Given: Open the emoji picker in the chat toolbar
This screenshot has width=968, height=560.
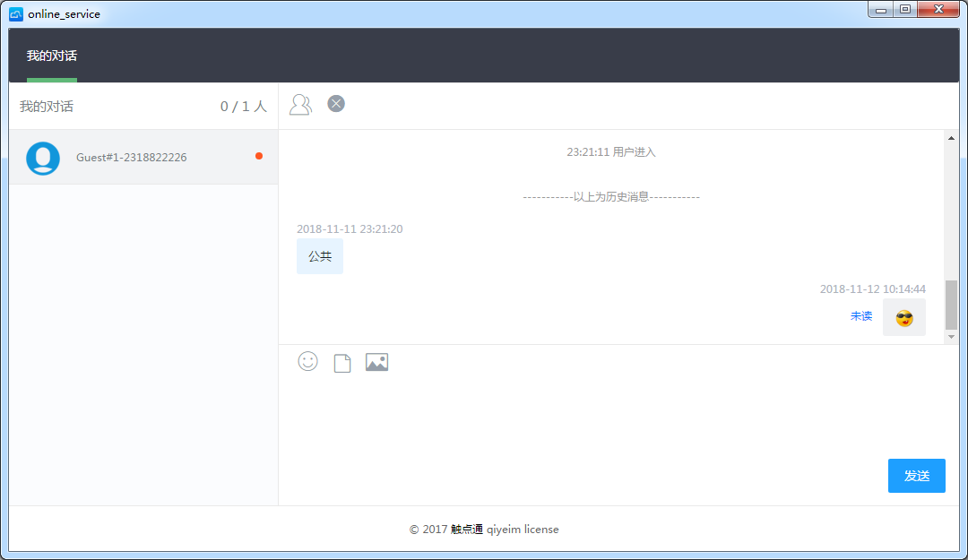Looking at the screenshot, I should click(307, 361).
